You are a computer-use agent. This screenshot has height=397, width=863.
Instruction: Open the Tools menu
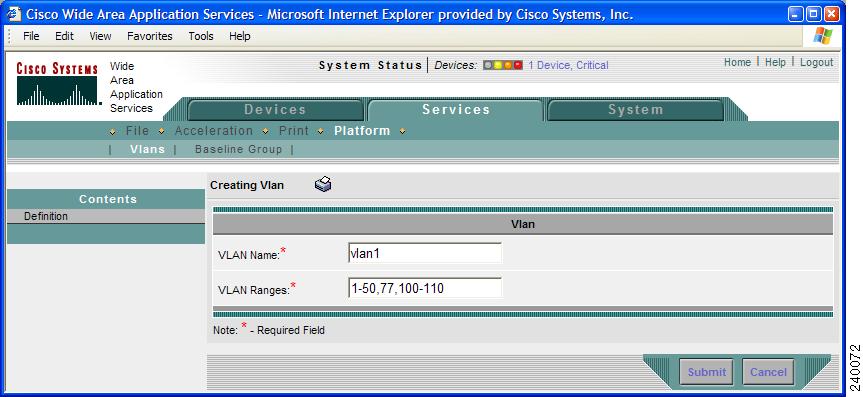coord(200,36)
